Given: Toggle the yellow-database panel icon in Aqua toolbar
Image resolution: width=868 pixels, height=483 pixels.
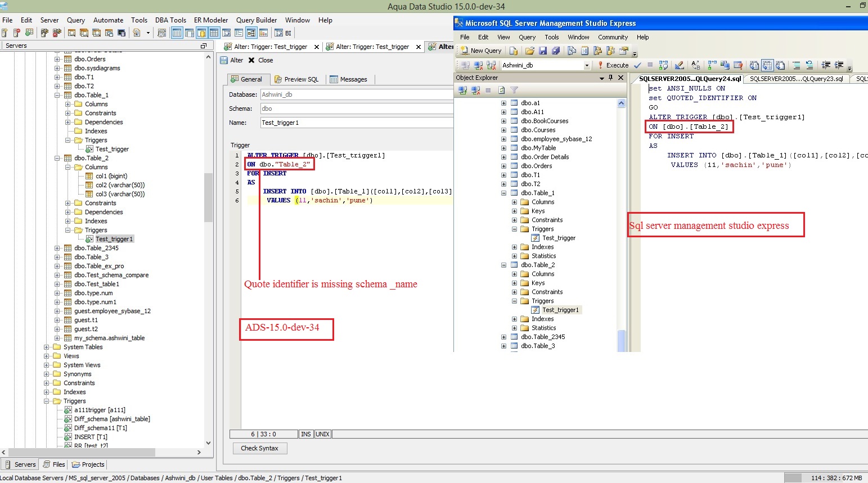Looking at the screenshot, I should tap(201, 33).
